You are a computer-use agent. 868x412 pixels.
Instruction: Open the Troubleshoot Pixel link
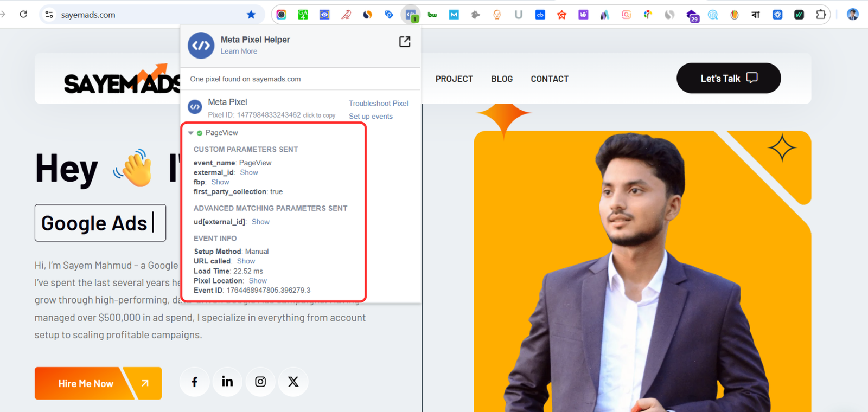[x=378, y=104]
